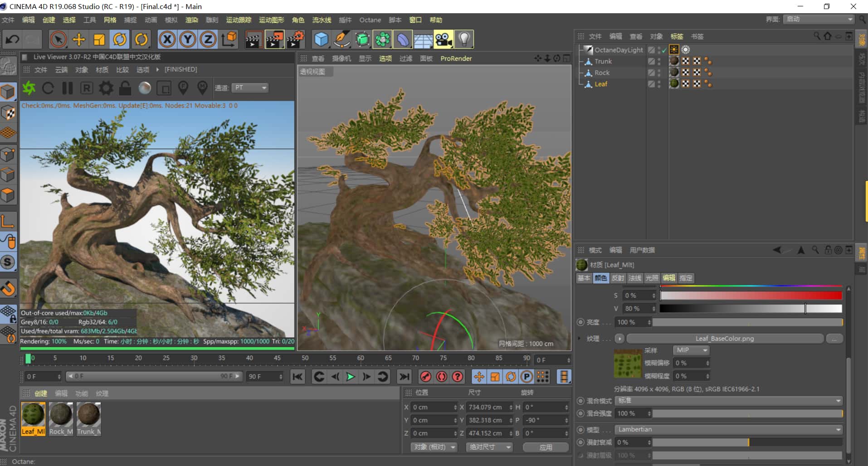This screenshot has width=868, height=466.
Task: Click the Pick Focus pin icon
Action: (183, 88)
